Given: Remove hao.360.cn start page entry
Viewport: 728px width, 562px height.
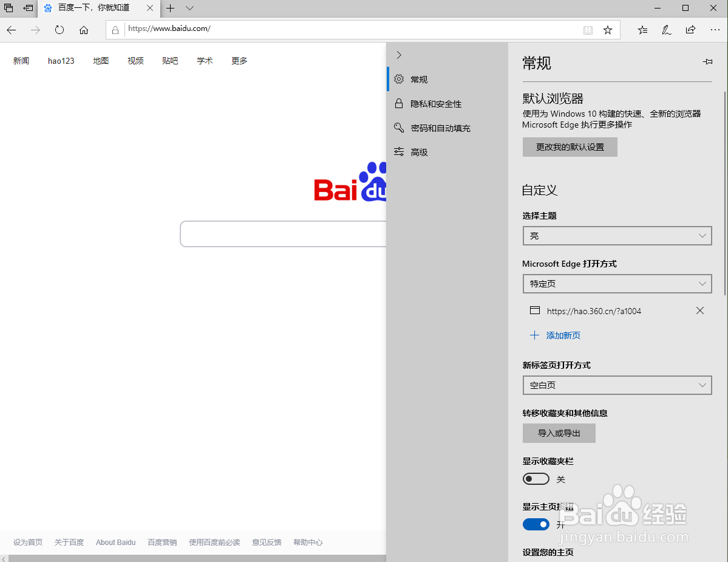Looking at the screenshot, I should 700,310.
